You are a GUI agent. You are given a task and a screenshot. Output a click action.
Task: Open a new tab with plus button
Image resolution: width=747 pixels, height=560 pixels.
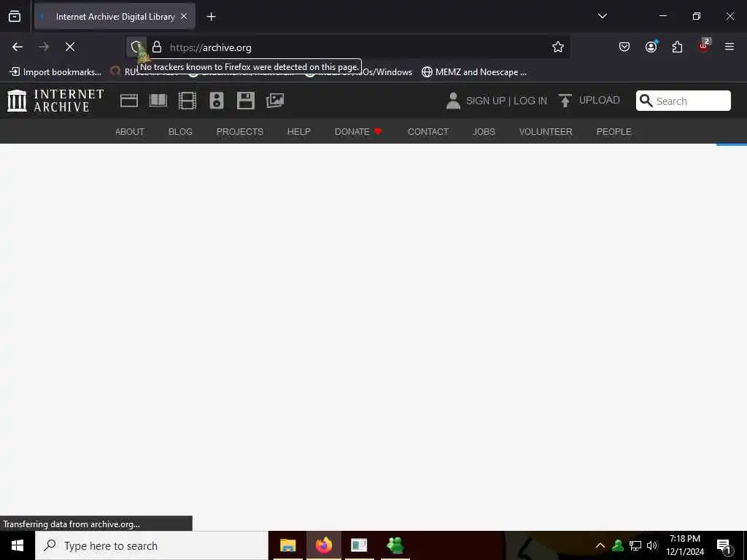(x=211, y=17)
